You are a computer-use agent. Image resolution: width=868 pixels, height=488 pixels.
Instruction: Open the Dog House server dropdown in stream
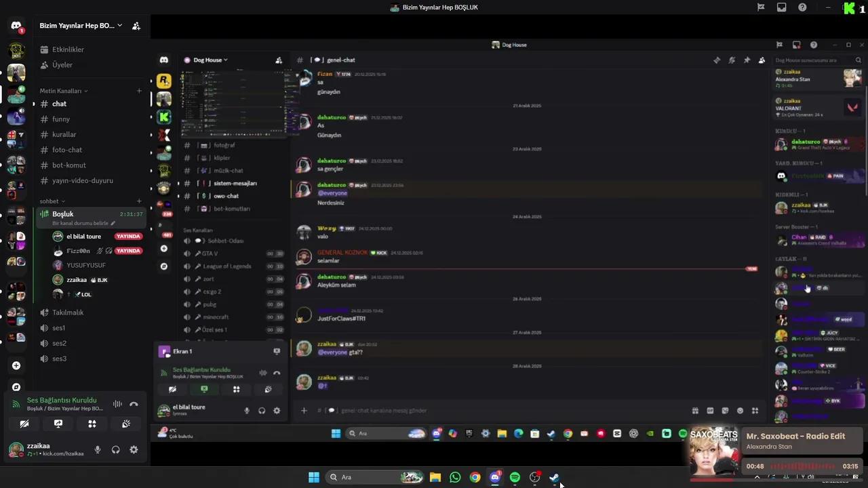point(210,60)
